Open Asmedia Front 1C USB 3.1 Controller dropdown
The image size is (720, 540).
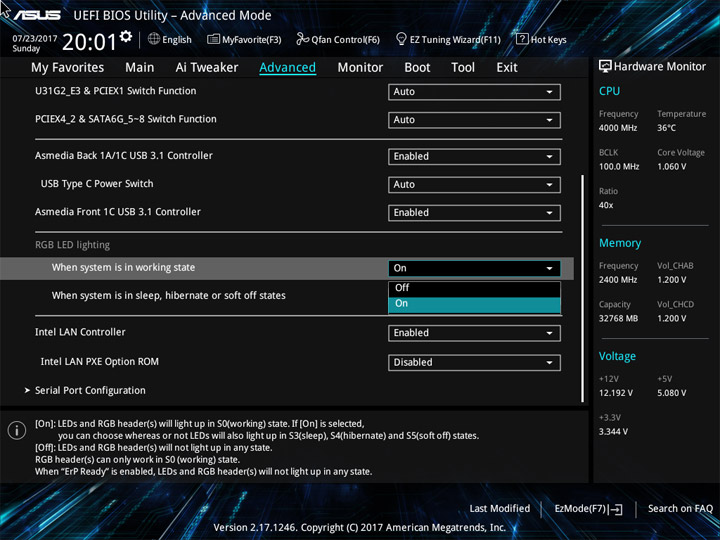474,213
